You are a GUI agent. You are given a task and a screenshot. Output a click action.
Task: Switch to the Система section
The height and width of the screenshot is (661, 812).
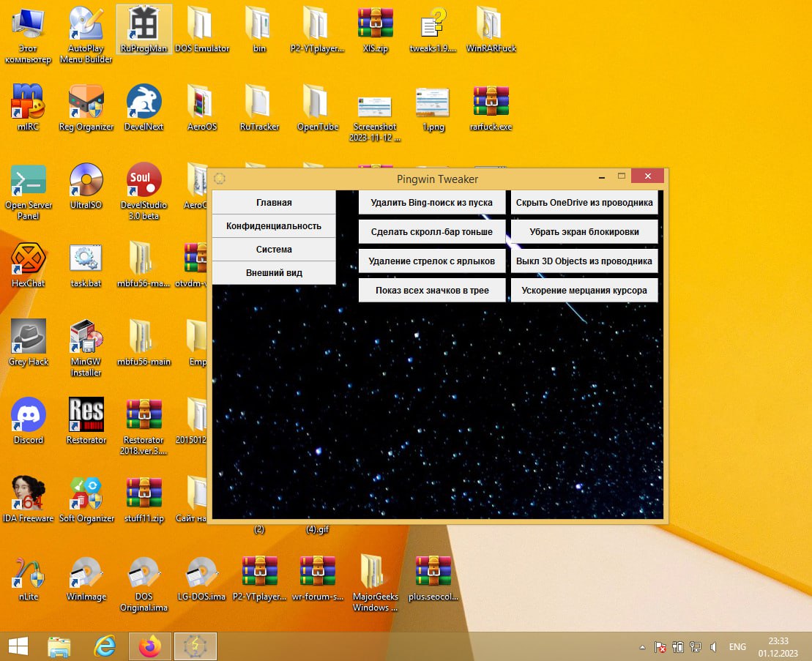point(274,250)
